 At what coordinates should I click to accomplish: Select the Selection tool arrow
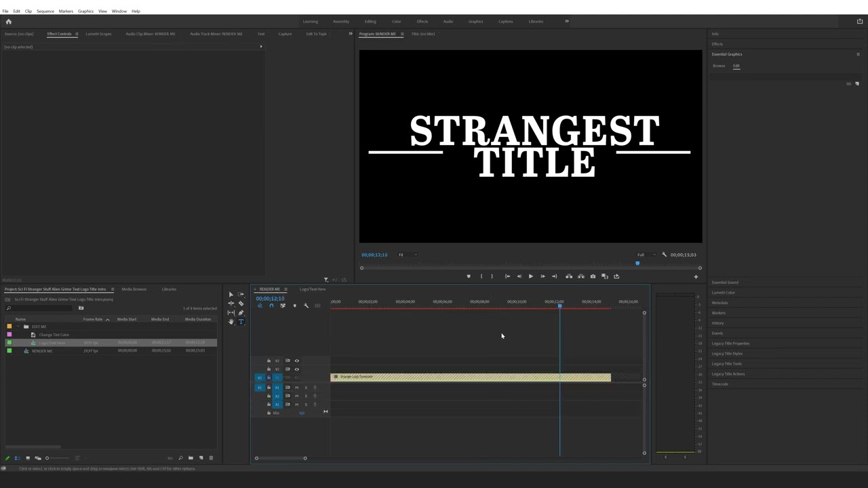pos(231,294)
